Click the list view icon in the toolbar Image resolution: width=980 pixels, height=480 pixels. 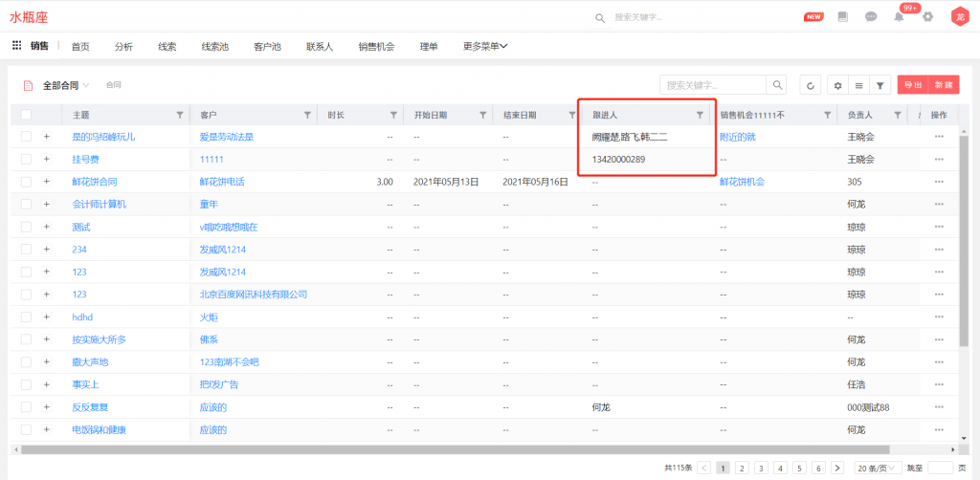pyautogui.click(x=858, y=86)
